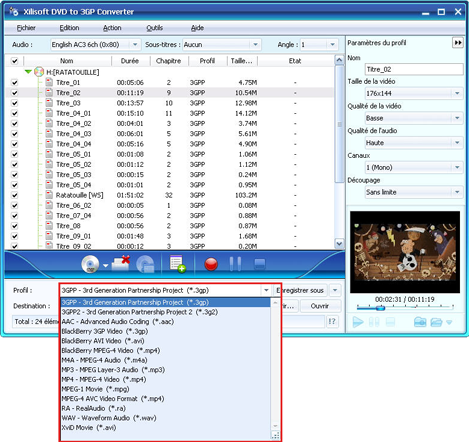Open the Edition menu
The image size is (469, 442).
click(69, 28)
